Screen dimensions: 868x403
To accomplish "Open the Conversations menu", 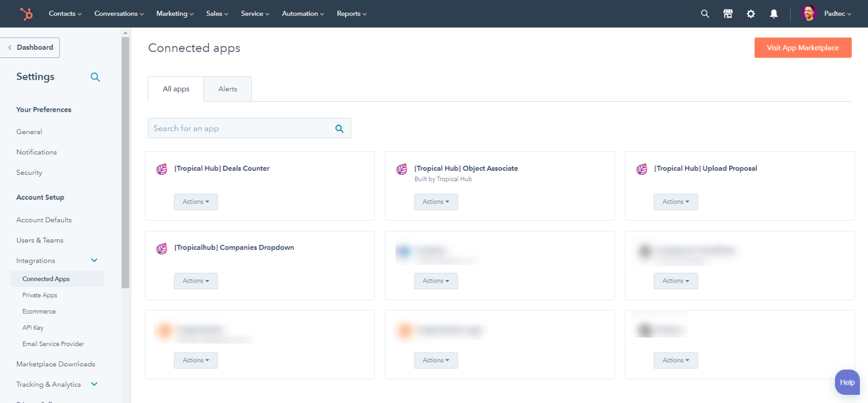I will [119, 14].
